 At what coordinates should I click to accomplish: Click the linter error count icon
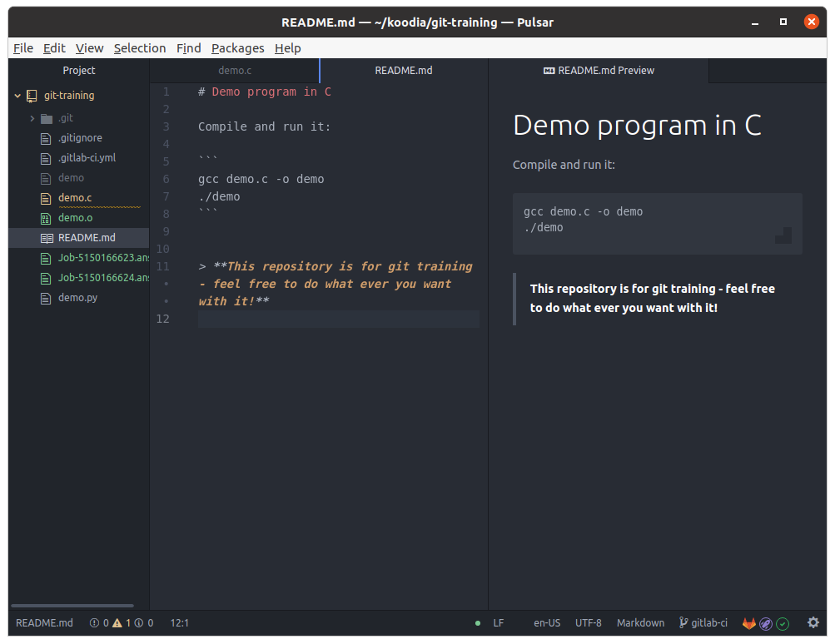click(x=94, y=622)
